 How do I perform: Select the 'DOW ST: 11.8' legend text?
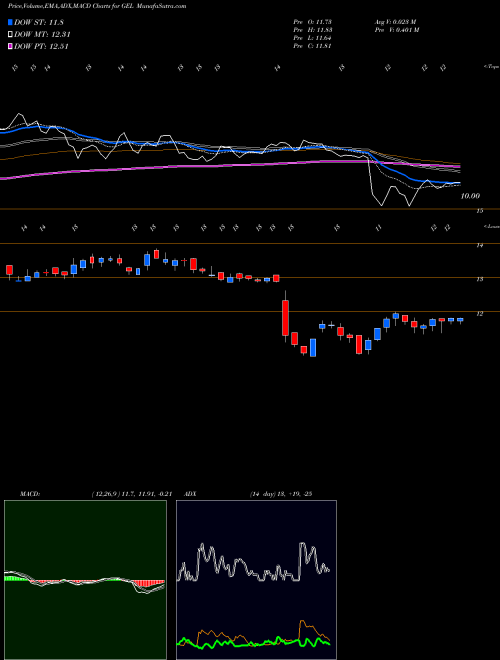39,22
